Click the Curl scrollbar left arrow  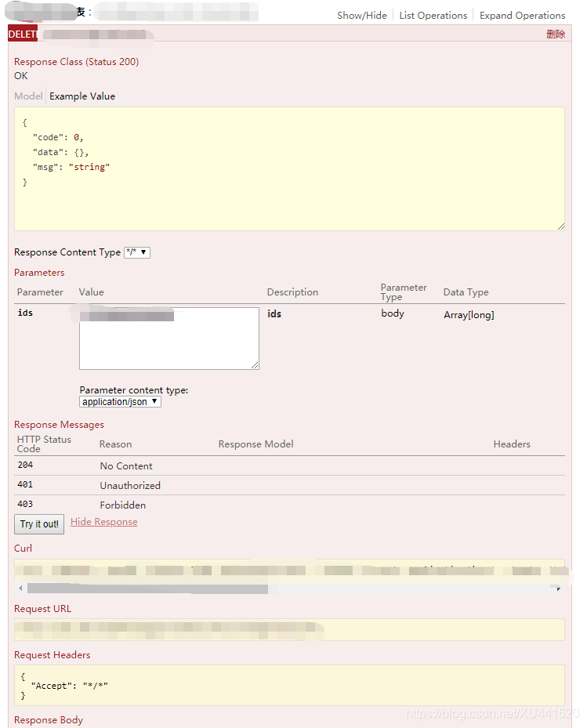point(20,589)
